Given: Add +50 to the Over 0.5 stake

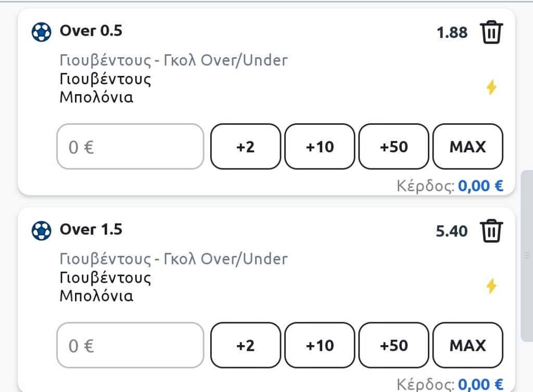Looking at the screenshot, I should click(x=394, y=146).
